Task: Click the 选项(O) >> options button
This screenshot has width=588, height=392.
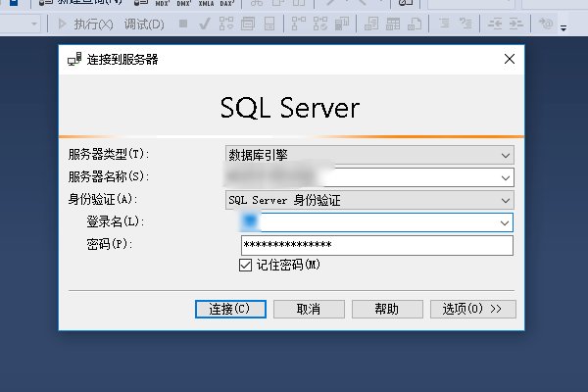Action: pos(473,309)
